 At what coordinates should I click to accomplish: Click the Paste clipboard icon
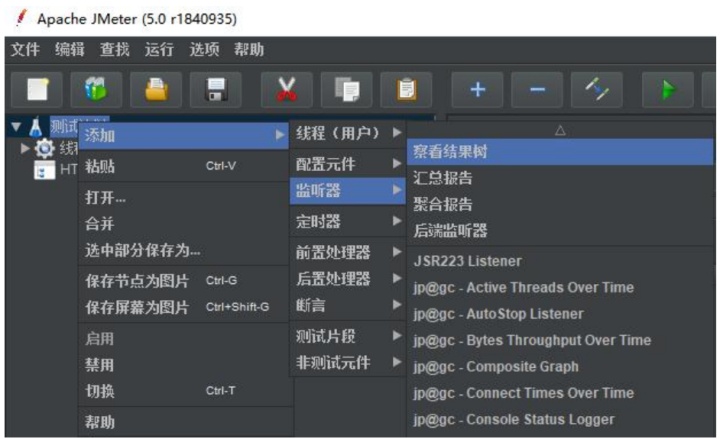tap(406, 89)
